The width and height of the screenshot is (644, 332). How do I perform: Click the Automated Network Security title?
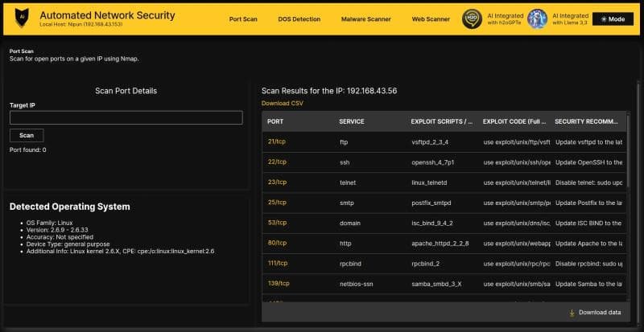coord(107,15)
